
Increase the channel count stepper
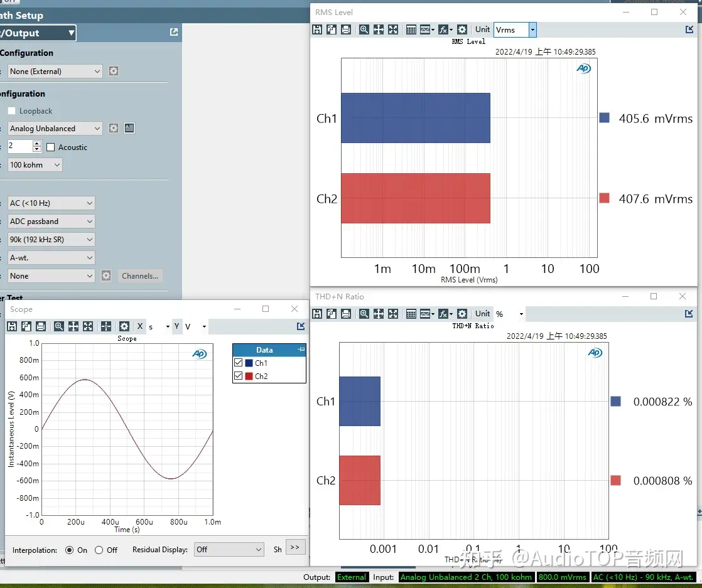(x=36, y=143)
